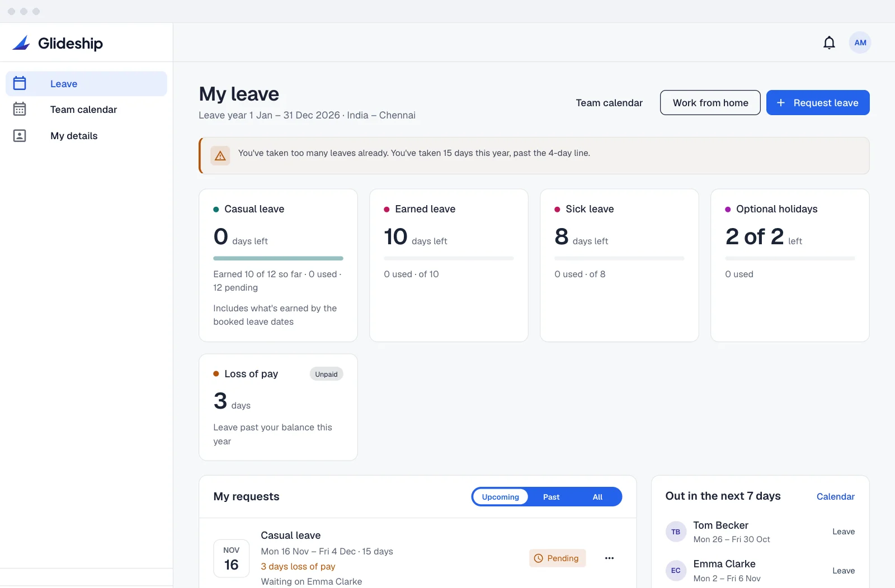Click the Team calendar grid icon in sidebar

(20, 109)
